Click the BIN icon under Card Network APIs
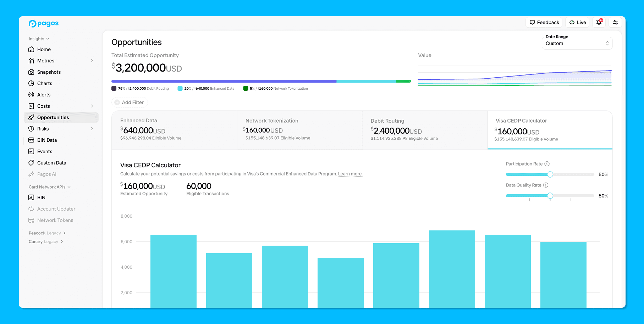Screen dimensions: 644x324 [x=31, y=197]
